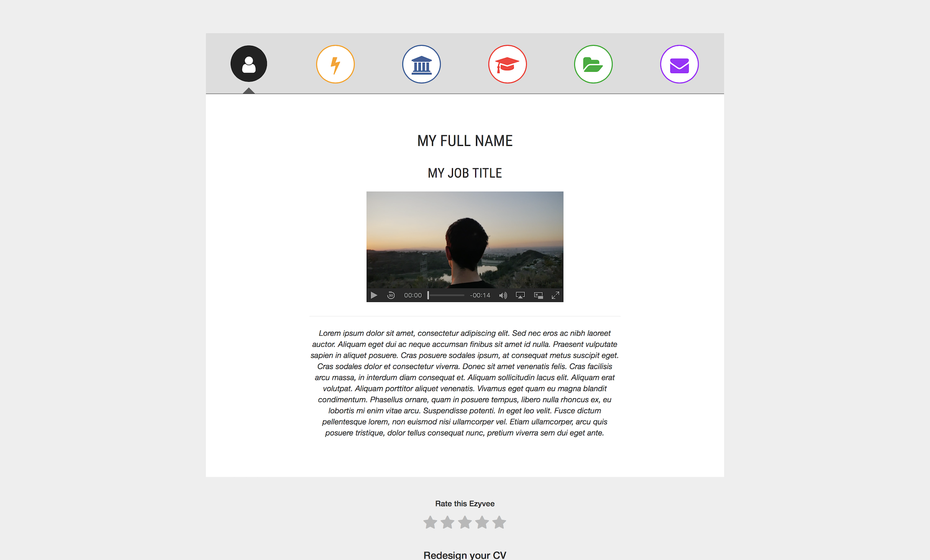
Task: Click the Redesign your CV link
Action: coord(465,555)
